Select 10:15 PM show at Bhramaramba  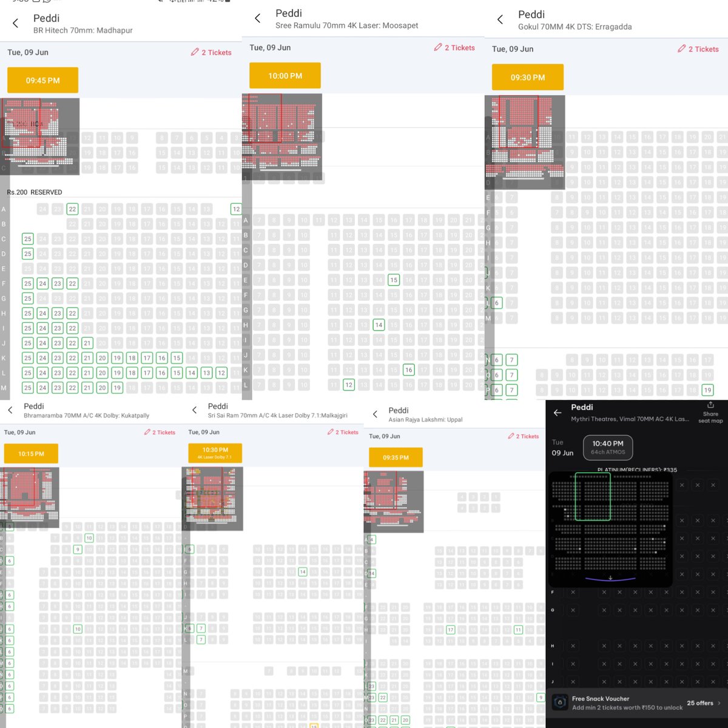(x=31, y=454)
